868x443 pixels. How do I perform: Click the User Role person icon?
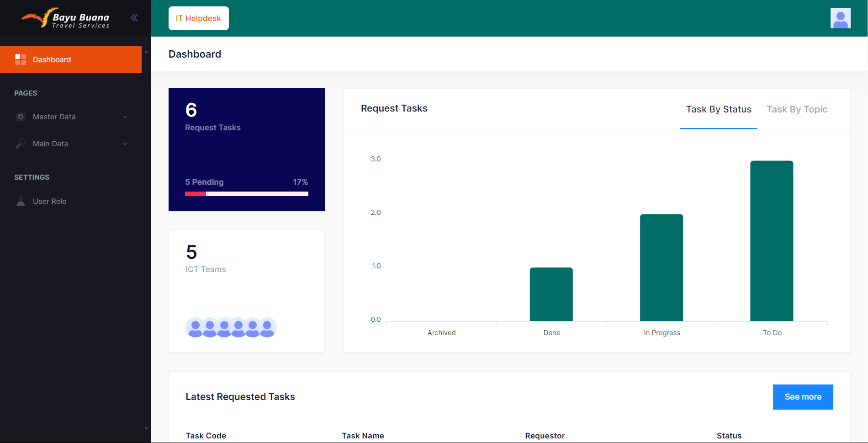(x=21, y=201)
